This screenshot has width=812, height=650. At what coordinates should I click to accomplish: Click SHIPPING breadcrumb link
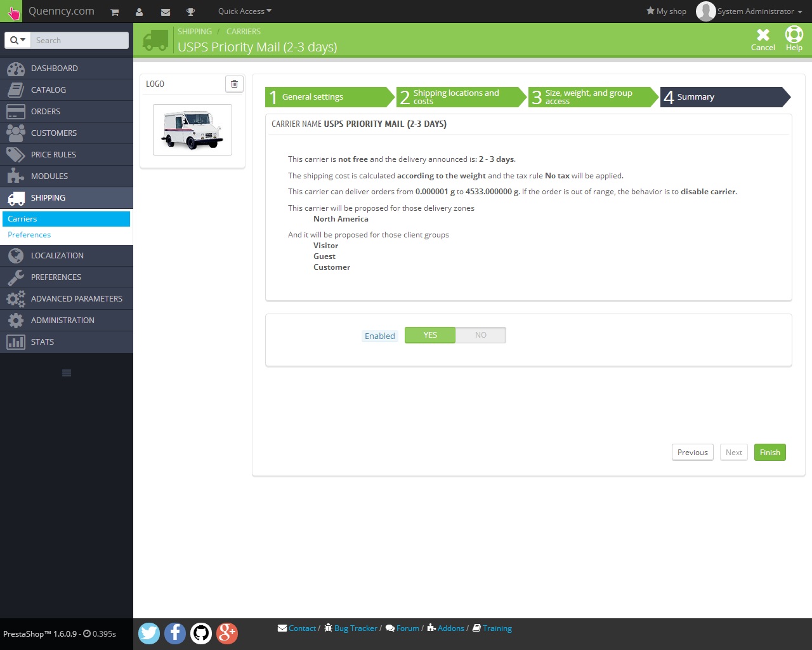195,31
